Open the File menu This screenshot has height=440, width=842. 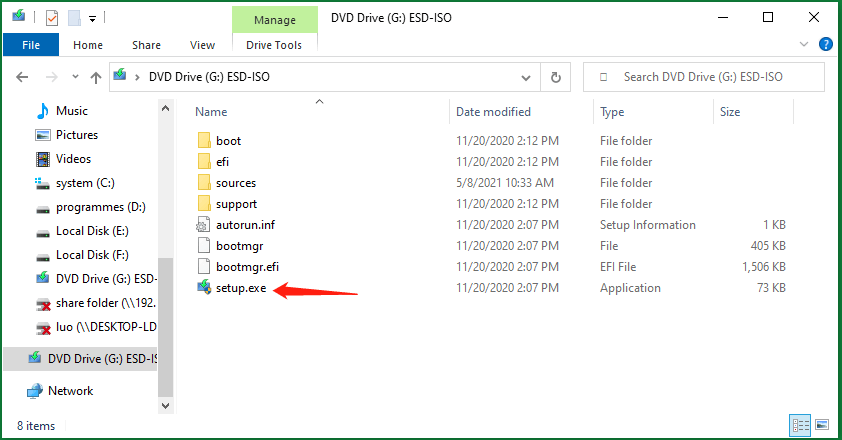pyautogui.click(x=31, y=45)
